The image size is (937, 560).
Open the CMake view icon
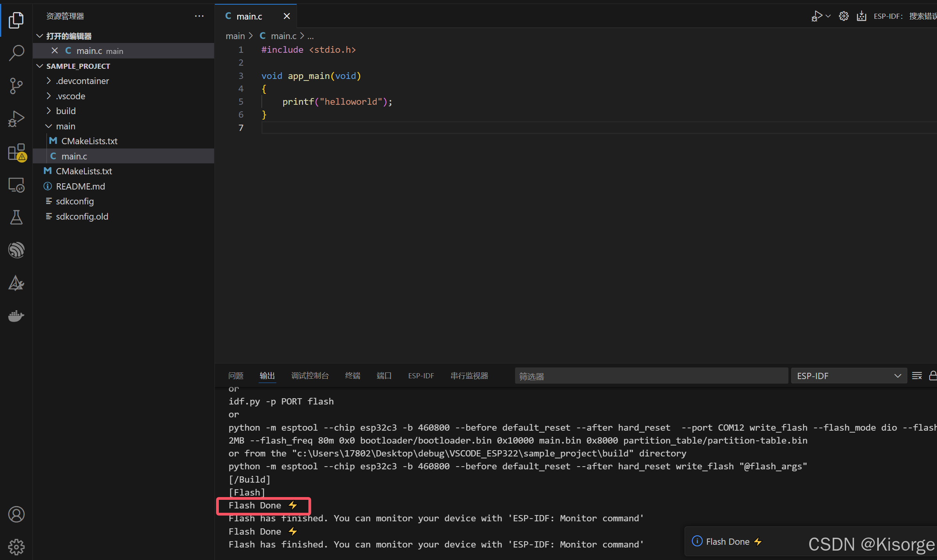(16, 283)
